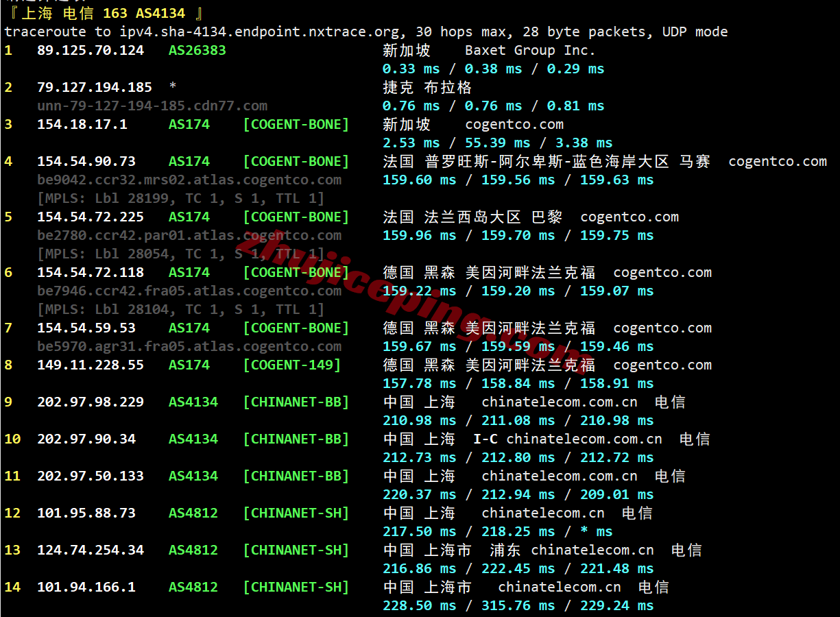Select latency value 55.39 ms

click(x=497, y=143)
